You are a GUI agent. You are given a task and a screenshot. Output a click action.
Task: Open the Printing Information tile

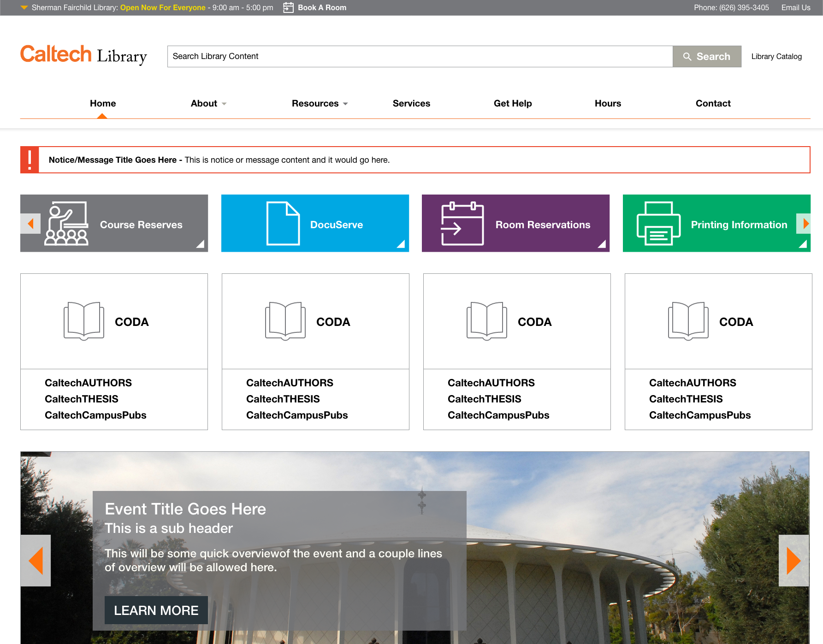(x=716, y=223)
